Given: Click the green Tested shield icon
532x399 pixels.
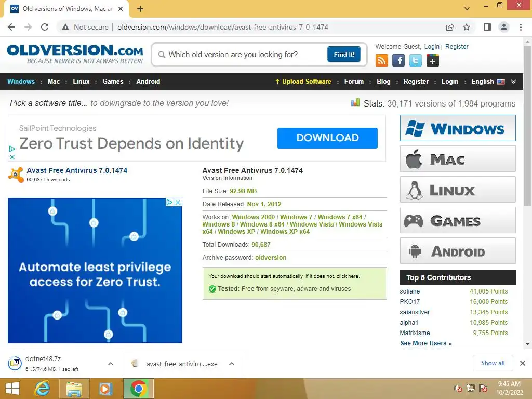Looking at the screenshot, I should [x=212, y=289].
